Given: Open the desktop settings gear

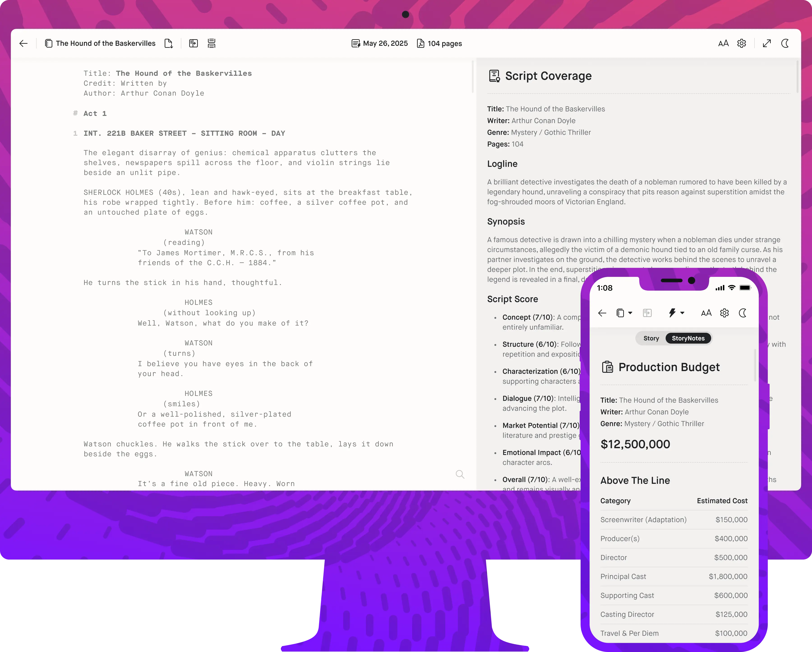Looking at the screenshot, I should [742, 43].
